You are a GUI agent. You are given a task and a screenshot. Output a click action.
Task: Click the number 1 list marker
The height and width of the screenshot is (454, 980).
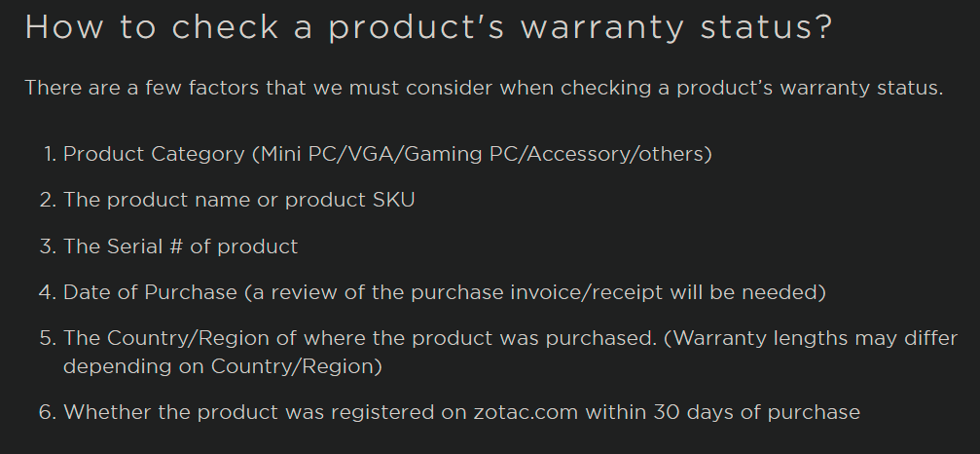tap(52, 154)
